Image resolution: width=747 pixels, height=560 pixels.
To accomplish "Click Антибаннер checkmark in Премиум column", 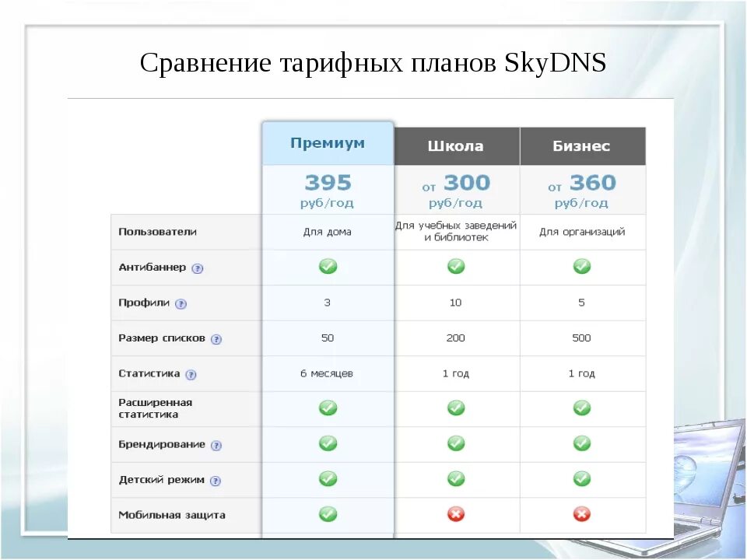I will [328, 266].
